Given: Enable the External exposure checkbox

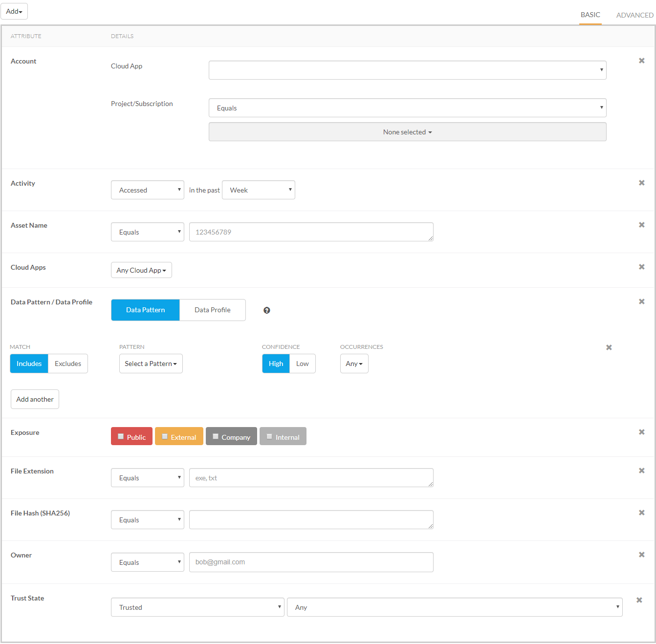Looking at the screenshot, I should (165, 436).
